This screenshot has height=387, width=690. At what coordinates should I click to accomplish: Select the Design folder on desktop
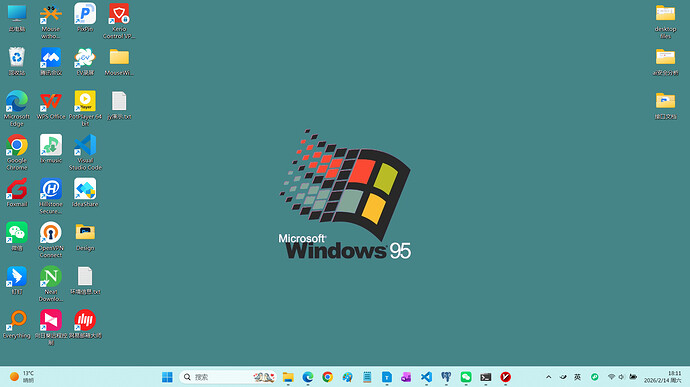point(85,236)
